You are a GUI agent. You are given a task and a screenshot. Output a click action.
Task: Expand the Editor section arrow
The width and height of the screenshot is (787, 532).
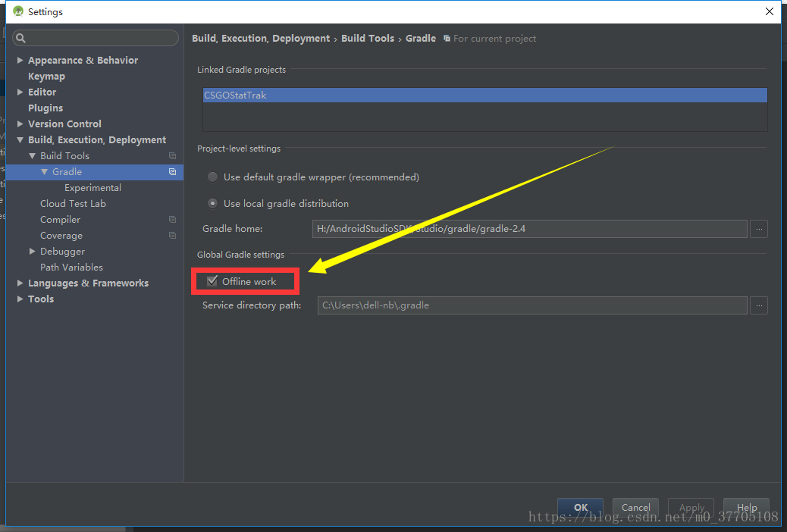20,92
